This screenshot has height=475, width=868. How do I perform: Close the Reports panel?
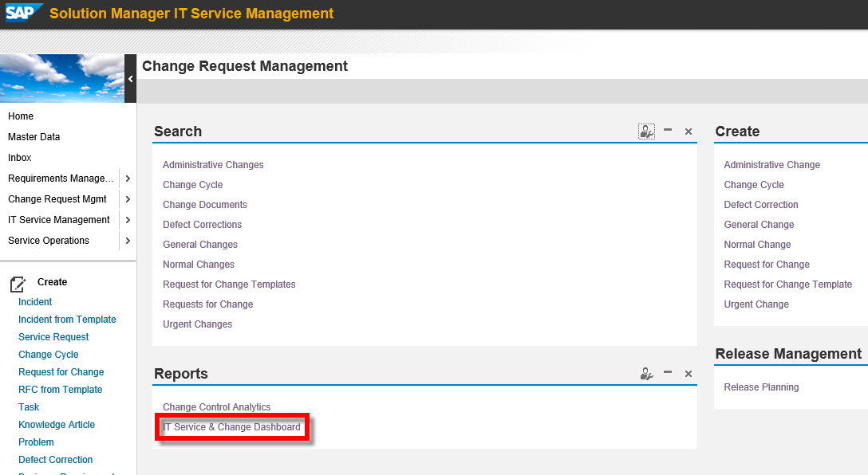click(x=688, y=374)
